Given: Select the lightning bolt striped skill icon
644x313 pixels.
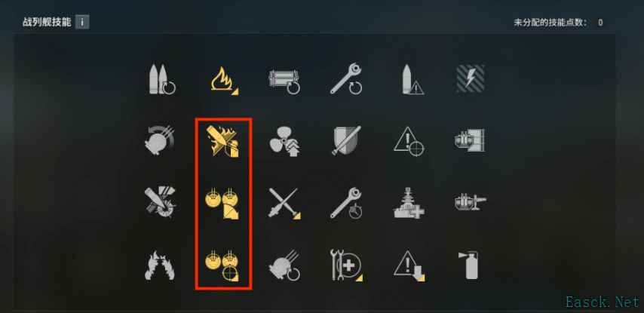Looking at the screenshot, I should point(471,78).
